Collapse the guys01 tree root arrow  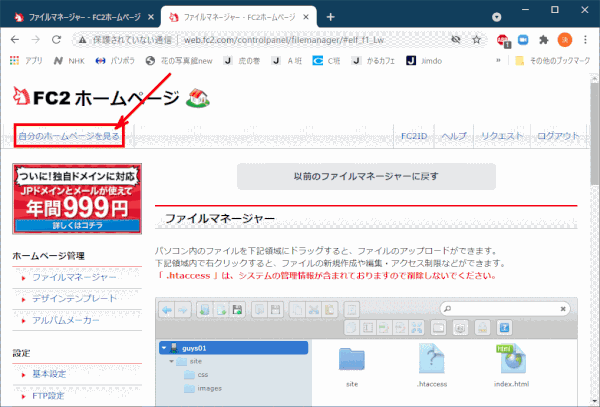tap(164, 348)
